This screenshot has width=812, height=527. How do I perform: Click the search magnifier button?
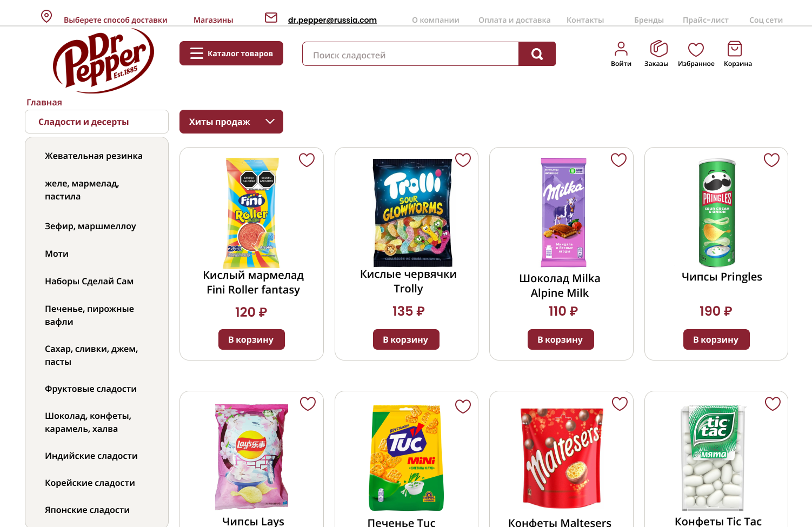[x=537, y=54]
